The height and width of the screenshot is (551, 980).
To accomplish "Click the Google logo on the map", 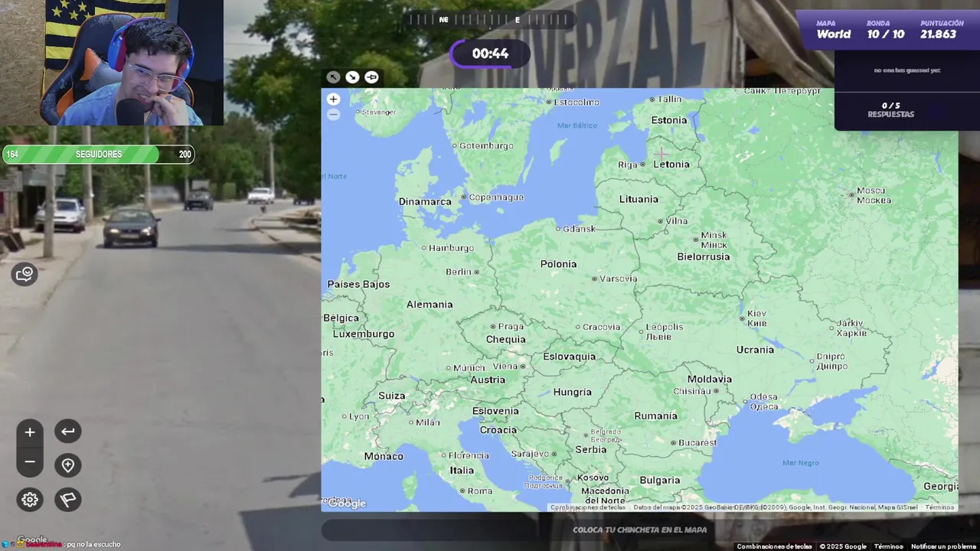I will [347, 504].
